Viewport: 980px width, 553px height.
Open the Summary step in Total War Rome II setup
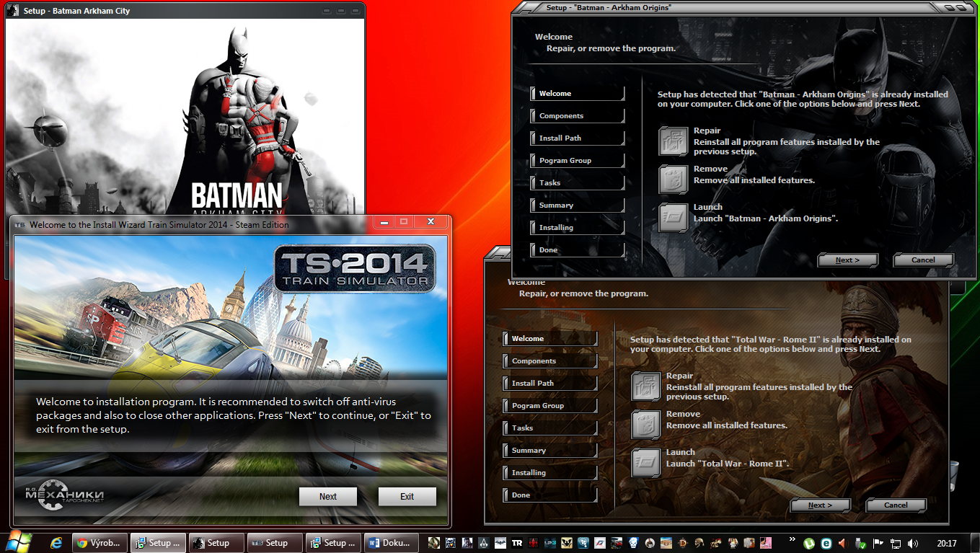point(549,451)
